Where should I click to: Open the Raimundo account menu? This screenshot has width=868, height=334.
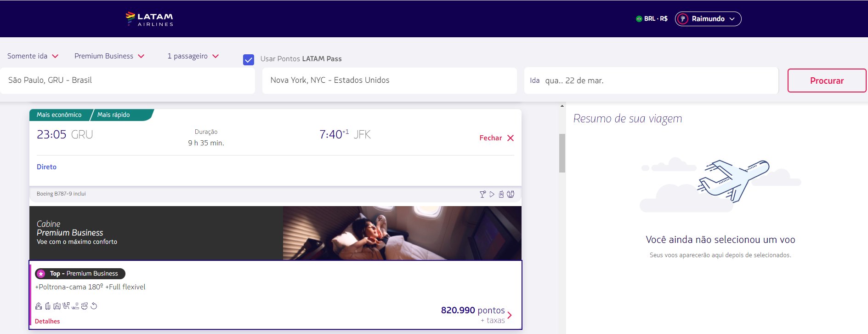[708, 19]
